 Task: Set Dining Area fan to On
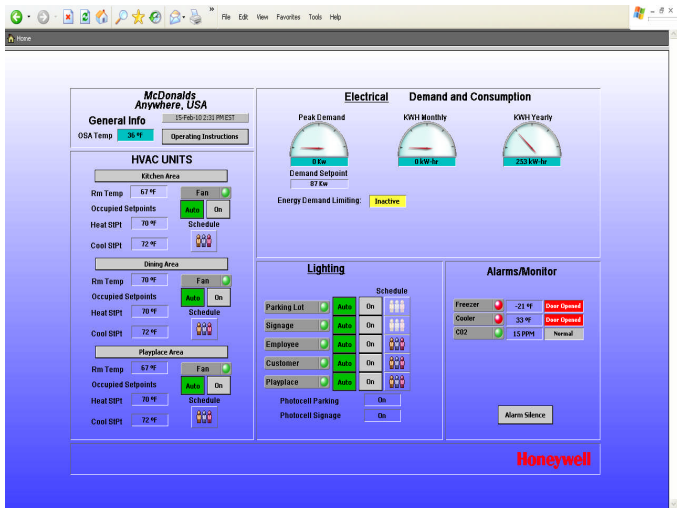pos(218,298)
